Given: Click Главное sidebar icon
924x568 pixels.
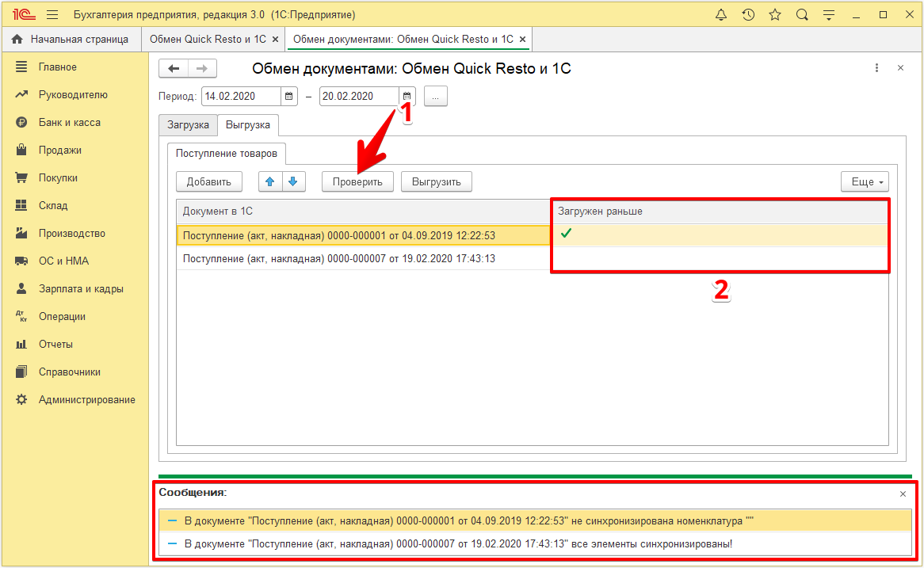Looking at the screenshot, I should tap(21, 67).
